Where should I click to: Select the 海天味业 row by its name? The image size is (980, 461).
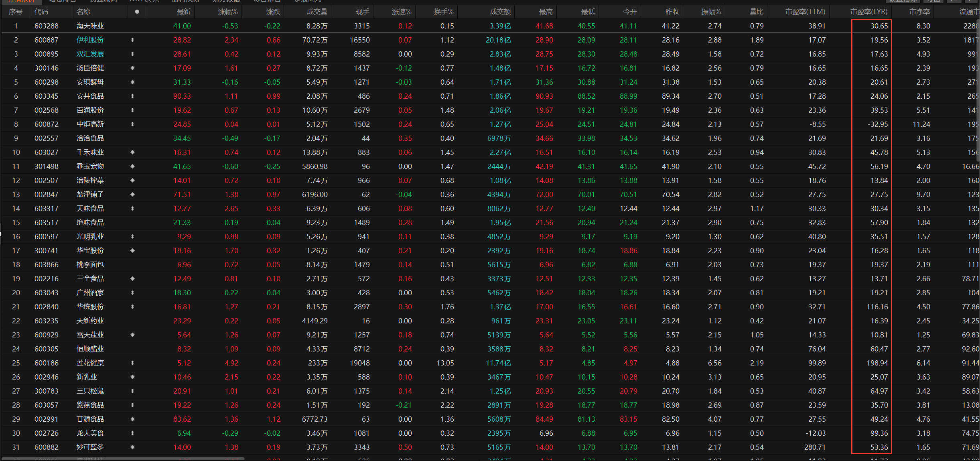(x=90, y=26)
